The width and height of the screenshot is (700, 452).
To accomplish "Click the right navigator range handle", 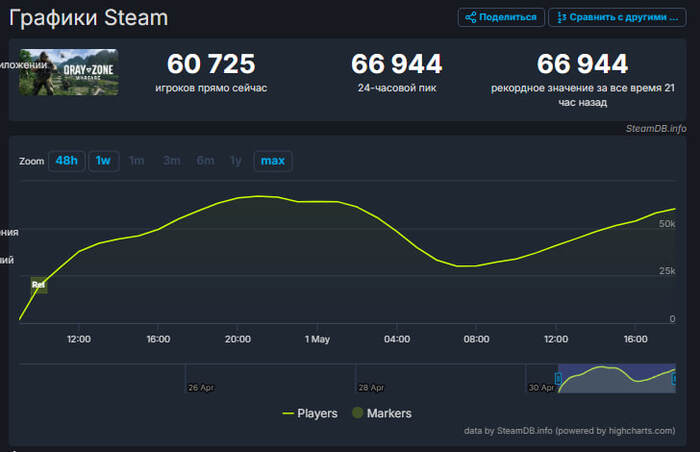I will pyautogui.click(x=675, y=379).
